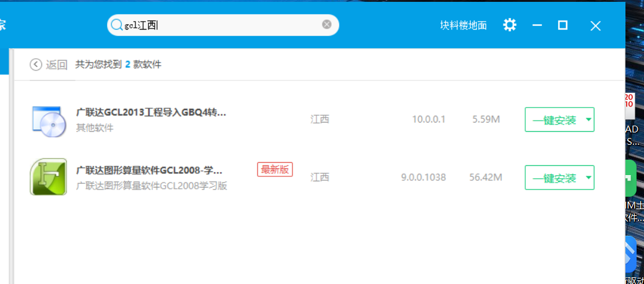Screen dimensions: 644x284
Task: Close the software manager window
Action: tap(596, 26)
